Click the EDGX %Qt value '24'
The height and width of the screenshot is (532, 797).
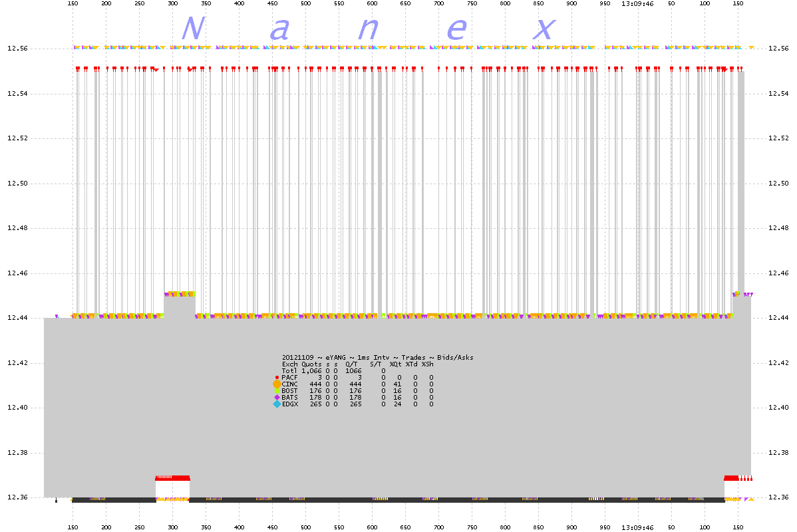pos(397,404)
